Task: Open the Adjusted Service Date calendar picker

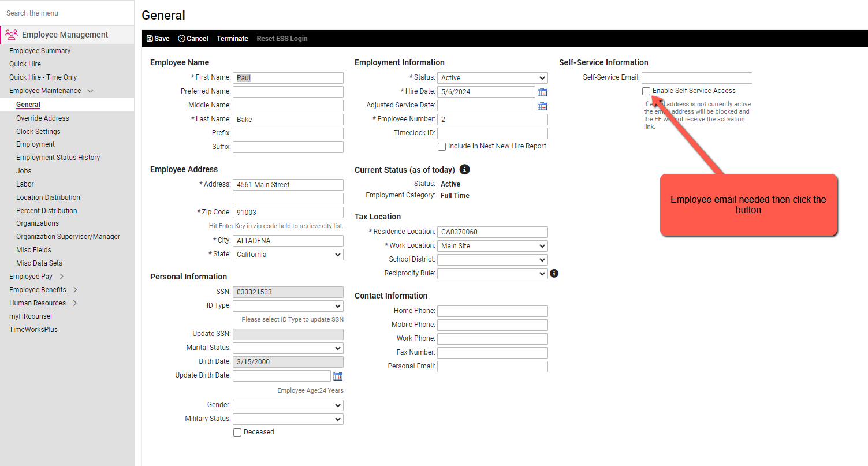Action: tap(542, 105)
